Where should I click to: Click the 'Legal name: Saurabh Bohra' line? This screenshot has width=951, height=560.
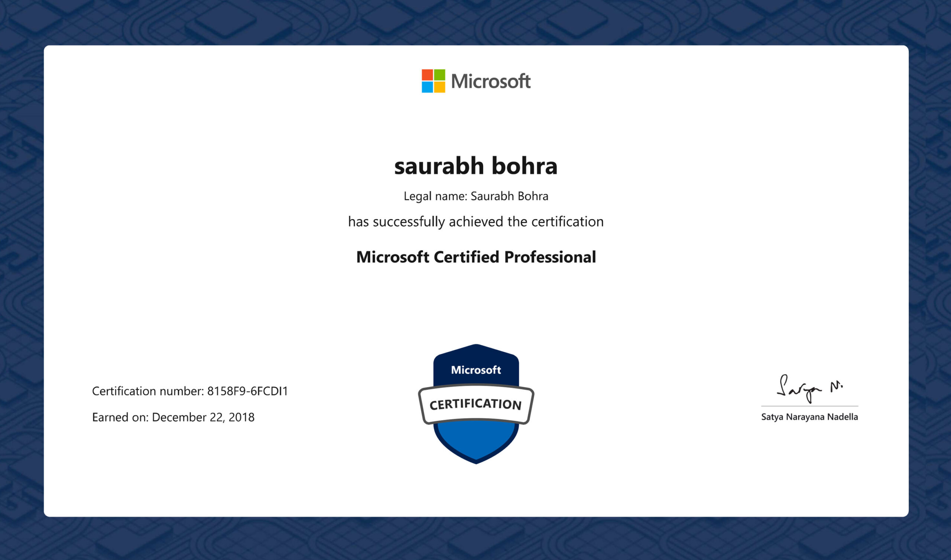[x=476, y=196]
